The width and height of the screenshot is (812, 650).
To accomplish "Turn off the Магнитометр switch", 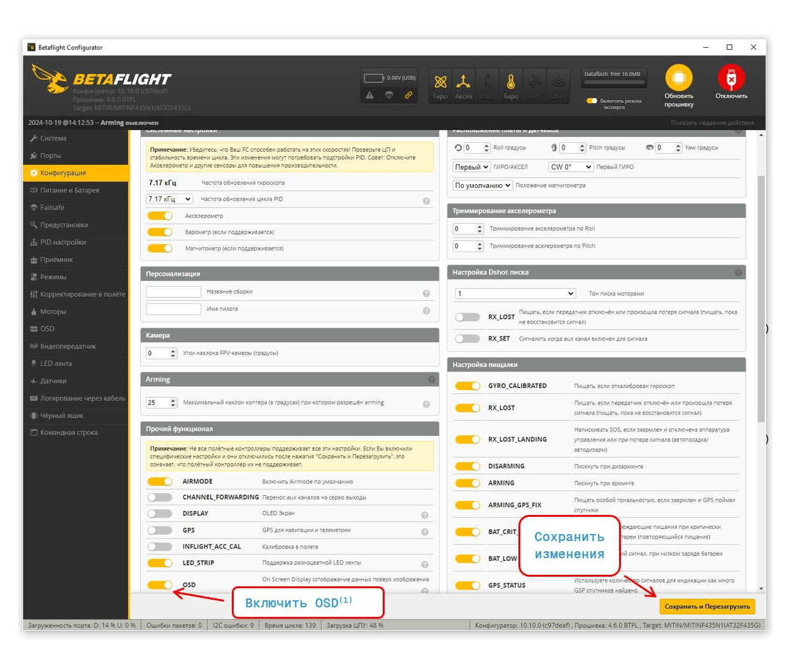I will 159,249.
